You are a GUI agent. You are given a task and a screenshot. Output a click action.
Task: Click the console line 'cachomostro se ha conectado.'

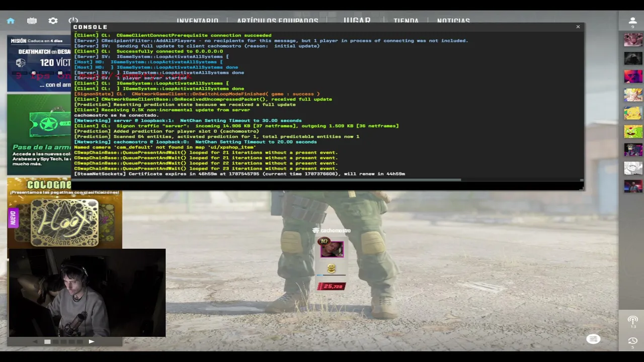(116, 115)
